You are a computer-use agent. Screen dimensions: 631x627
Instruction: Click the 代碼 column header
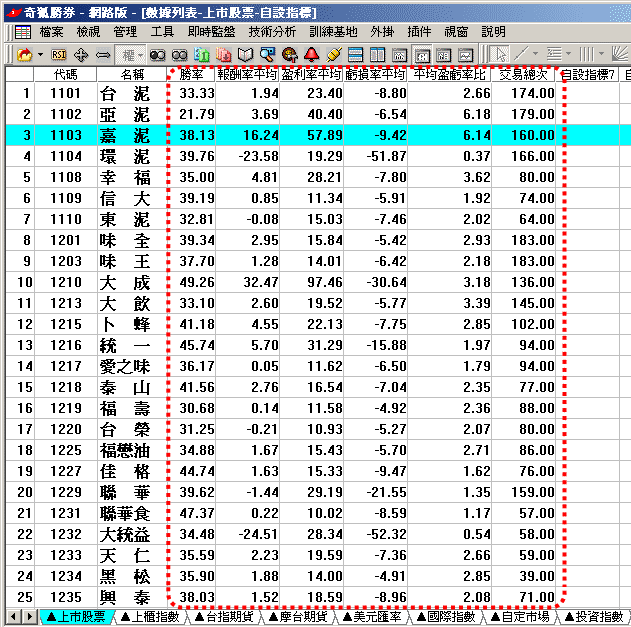(65, 74)
